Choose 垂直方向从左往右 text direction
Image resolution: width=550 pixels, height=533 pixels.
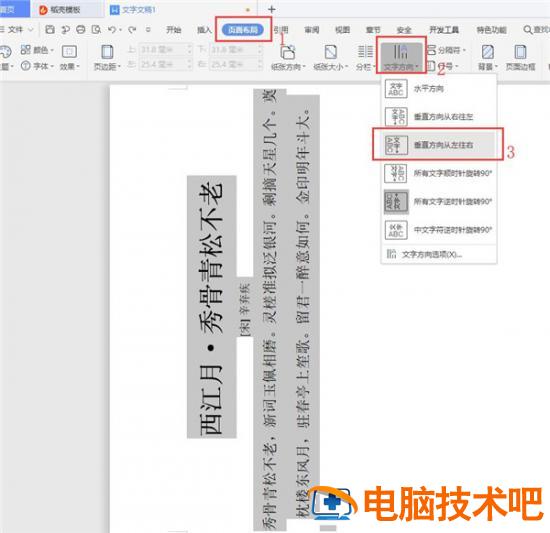[x=439, y=144]
